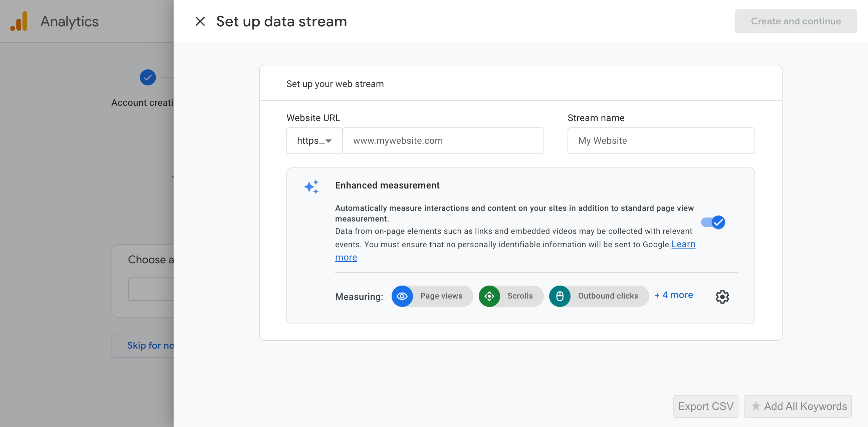Click the Account creation completed checkmark
The width and height of the screenshot is (868, 427).
[147, 77]
